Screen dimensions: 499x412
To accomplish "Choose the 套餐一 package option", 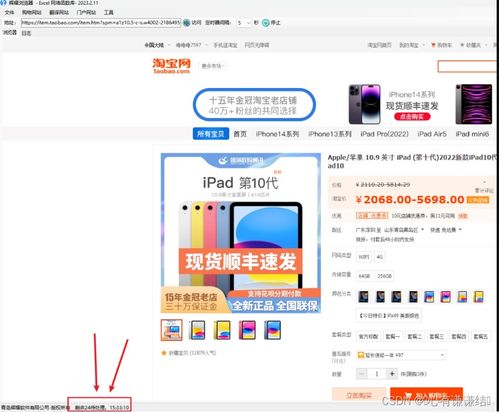I will [x=393, y=337].
